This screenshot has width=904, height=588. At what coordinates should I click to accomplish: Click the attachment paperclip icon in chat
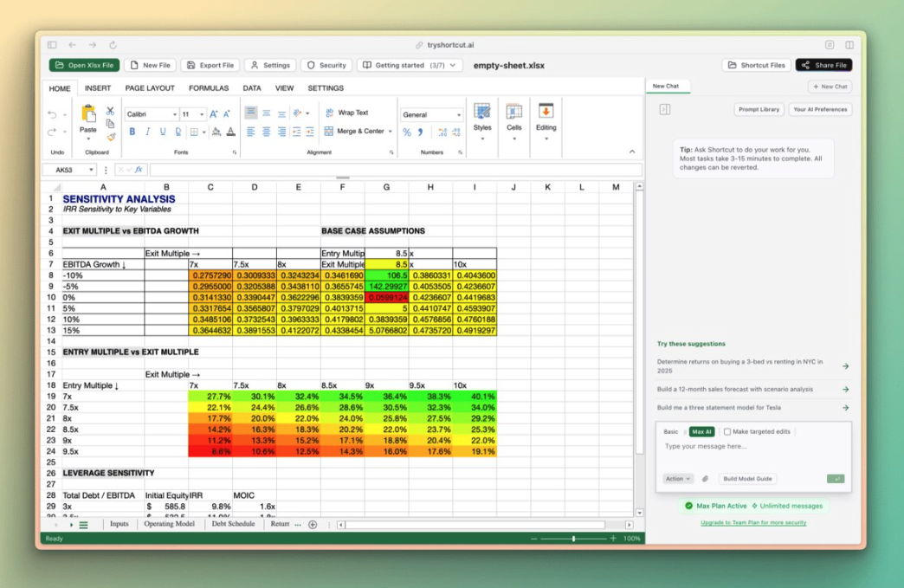coord(705,479)
